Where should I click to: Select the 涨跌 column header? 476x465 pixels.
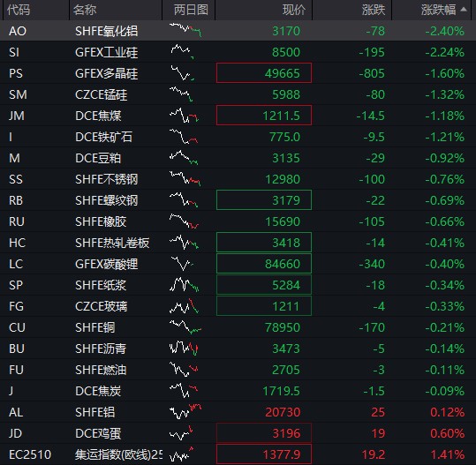[x=374, y=10]
